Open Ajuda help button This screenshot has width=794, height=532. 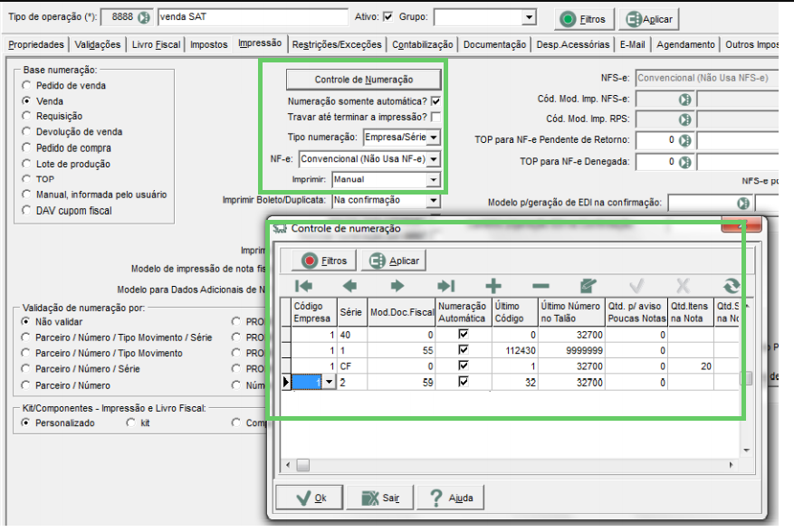tap(451, 498)
